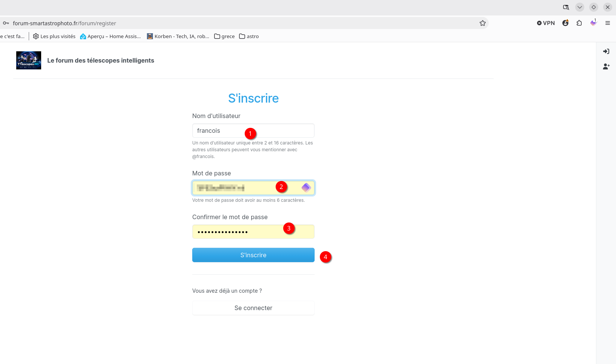Click the diamond restore window button
This screenshot has height=364, width=616.
tap(594, 7)
